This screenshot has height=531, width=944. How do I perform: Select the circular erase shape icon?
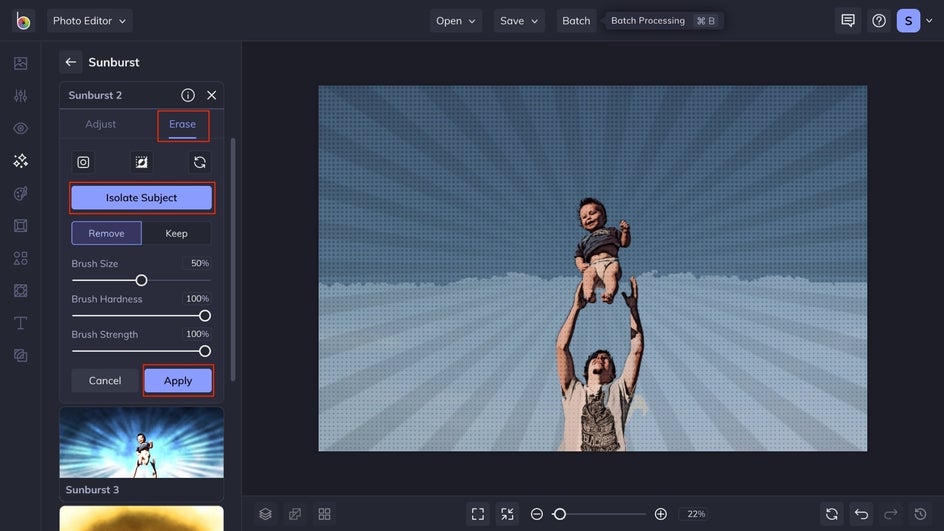83,162
